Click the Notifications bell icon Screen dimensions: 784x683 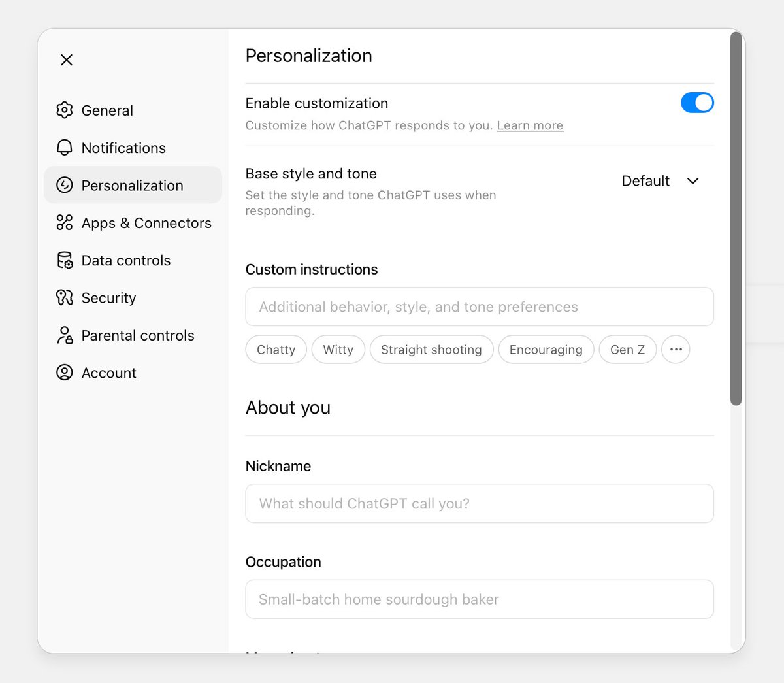(65, 148)
